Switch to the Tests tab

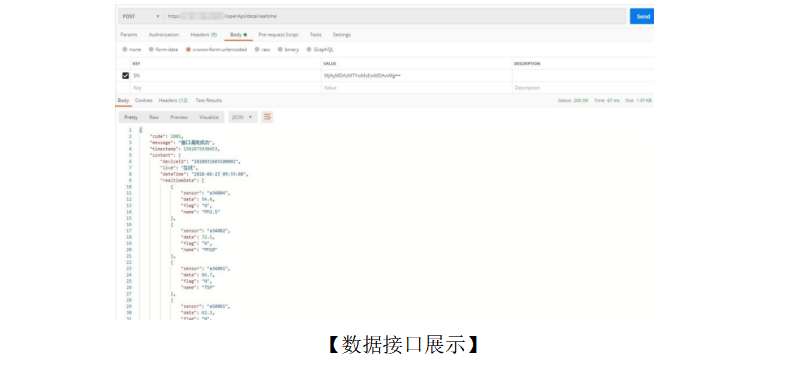[315, 35]
